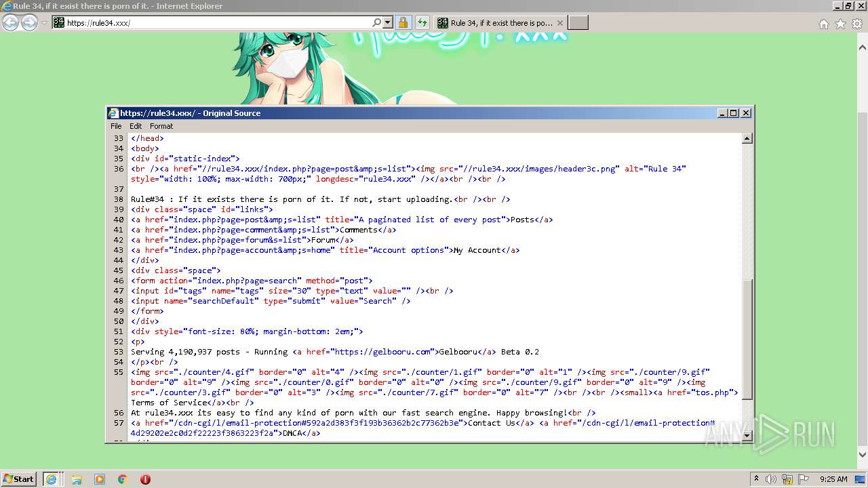The height and width of the screenshot is (488, 868).
Task: Open the Google Chrome taskbar icon
Action: tap(123, 479)
